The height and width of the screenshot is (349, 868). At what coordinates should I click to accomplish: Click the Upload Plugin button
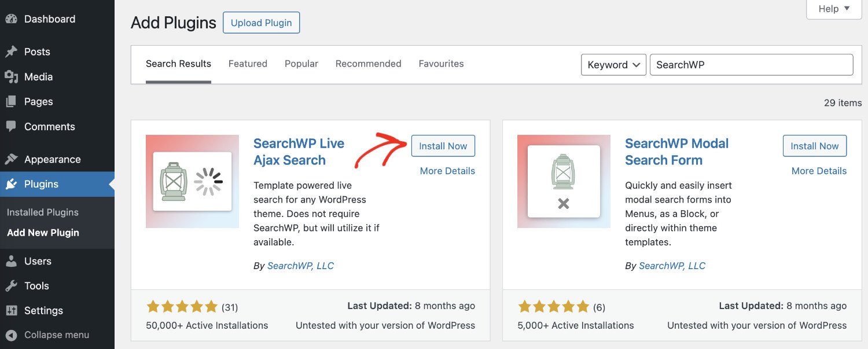point(261,23)
